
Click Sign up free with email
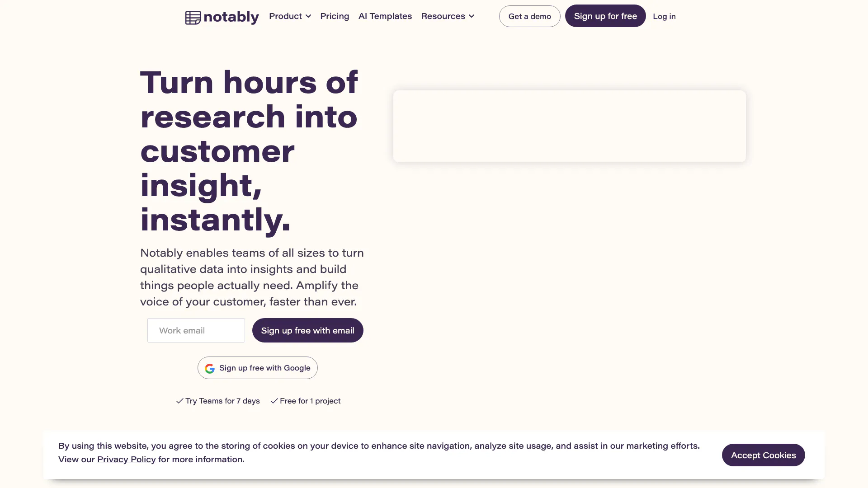tap(307, 330)
